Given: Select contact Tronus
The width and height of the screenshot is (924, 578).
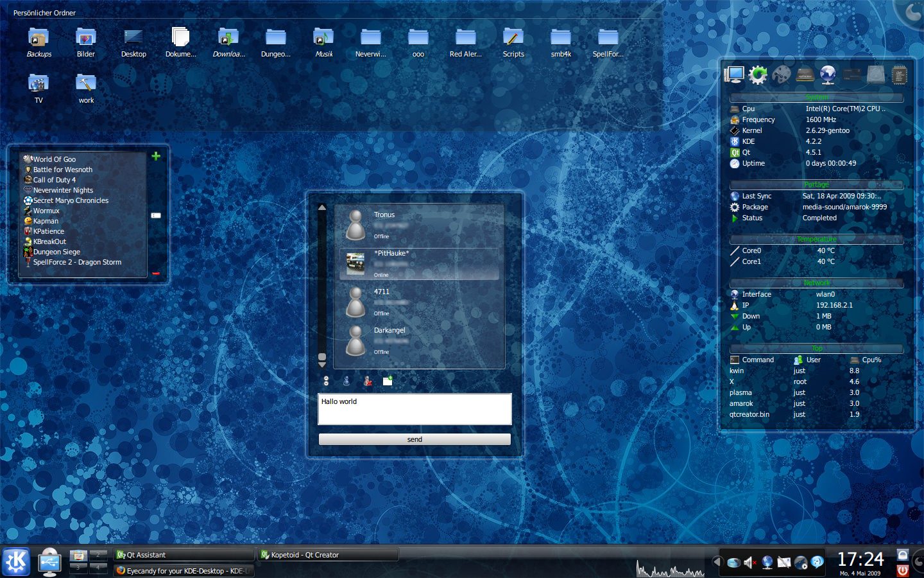Looking at the screenshot, I should pyautogui.click(x=420, y=225).
